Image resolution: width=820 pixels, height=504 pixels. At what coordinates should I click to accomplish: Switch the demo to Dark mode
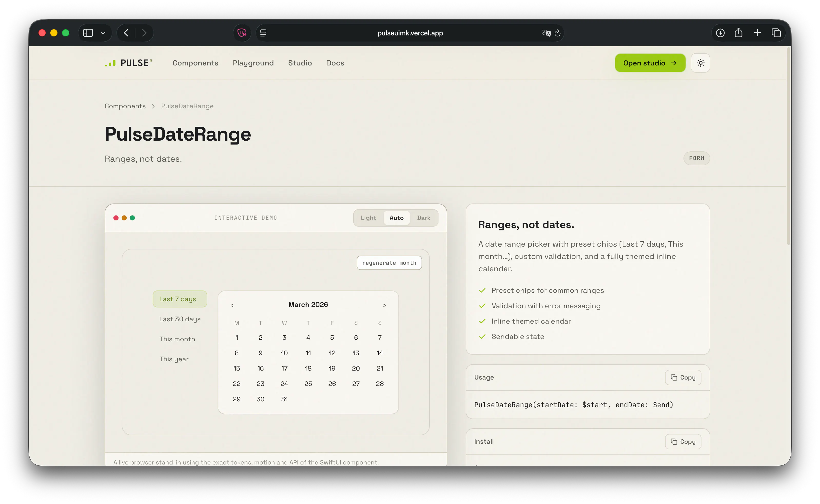(x=424, y=218)
